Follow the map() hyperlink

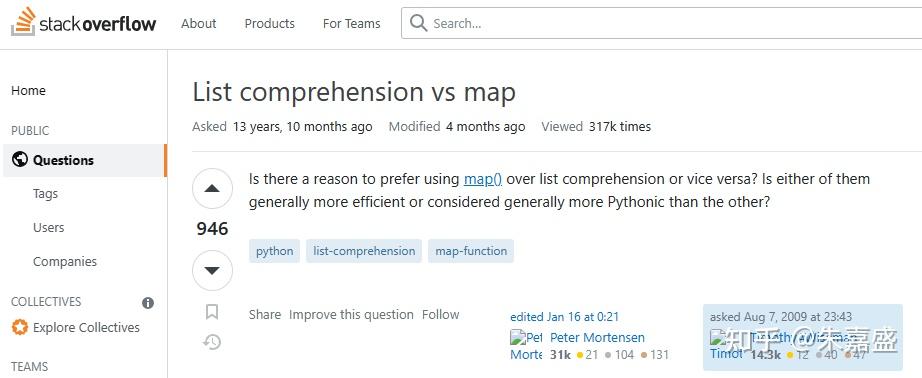click(483, 179)
